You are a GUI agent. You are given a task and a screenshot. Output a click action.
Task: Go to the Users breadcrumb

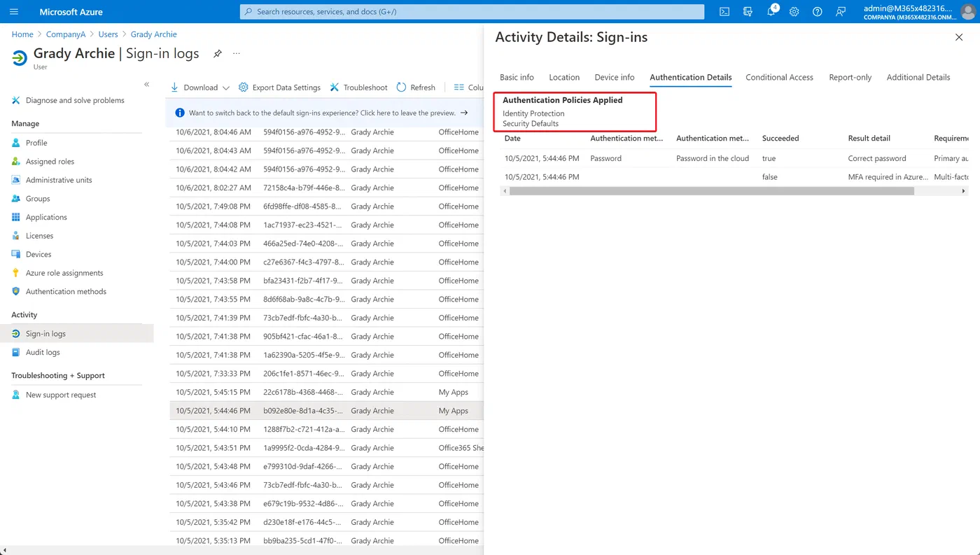coord(108,34)
